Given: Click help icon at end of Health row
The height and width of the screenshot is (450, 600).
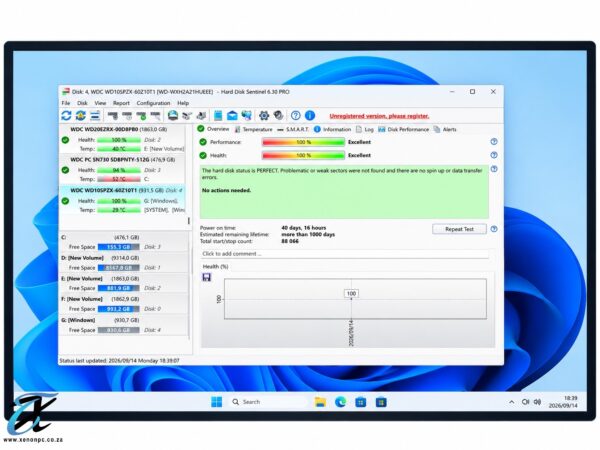Looking at the screenshot, I should 494,155.
